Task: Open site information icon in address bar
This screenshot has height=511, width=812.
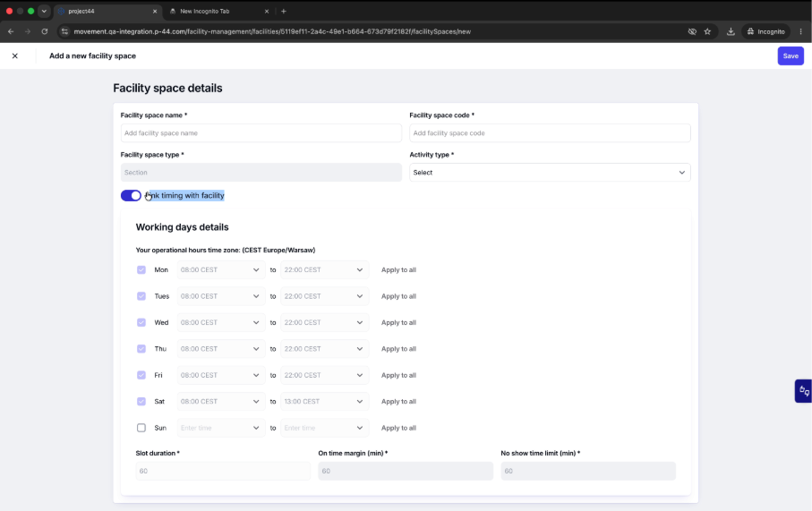Action: 64,31
